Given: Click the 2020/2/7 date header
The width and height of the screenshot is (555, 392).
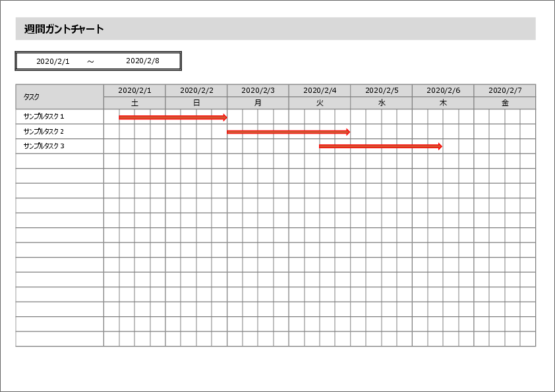Looking at the screenshot, I should (x=505, y=90).
